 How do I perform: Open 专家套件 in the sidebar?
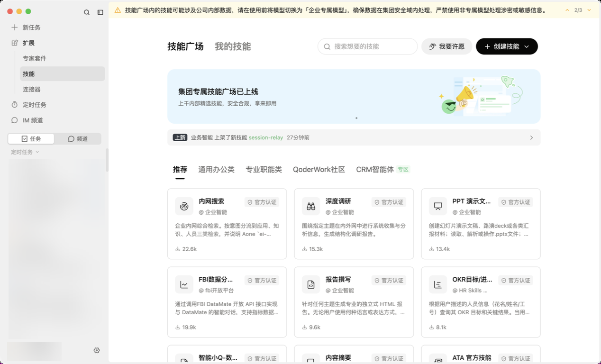point(62,58)
